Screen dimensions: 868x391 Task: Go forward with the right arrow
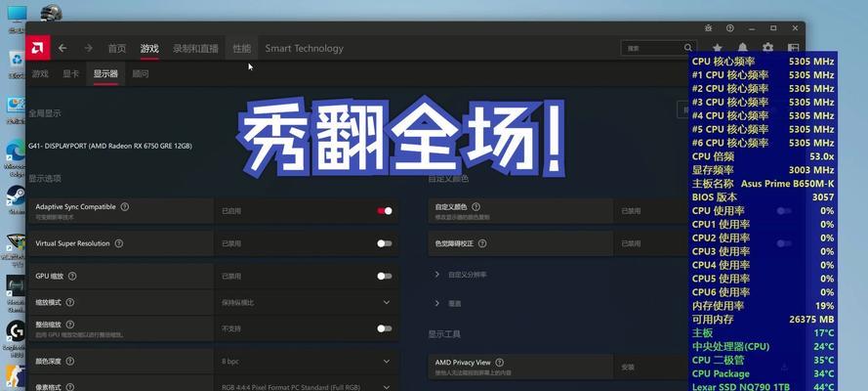88,48
